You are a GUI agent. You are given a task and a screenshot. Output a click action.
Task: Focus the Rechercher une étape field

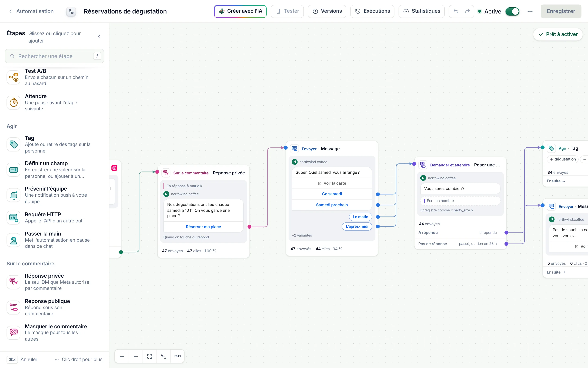(x=55, y=56)
